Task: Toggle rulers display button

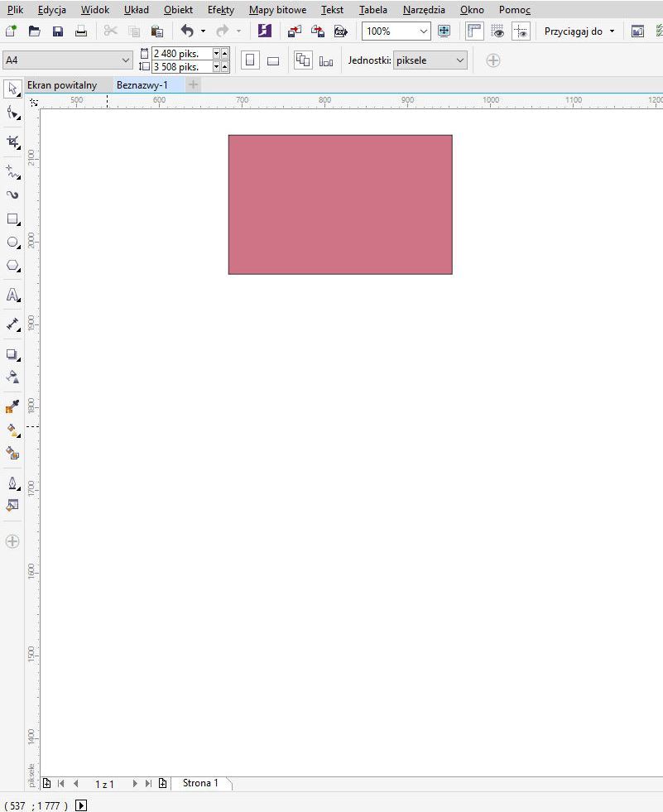Action: (474, 31)
